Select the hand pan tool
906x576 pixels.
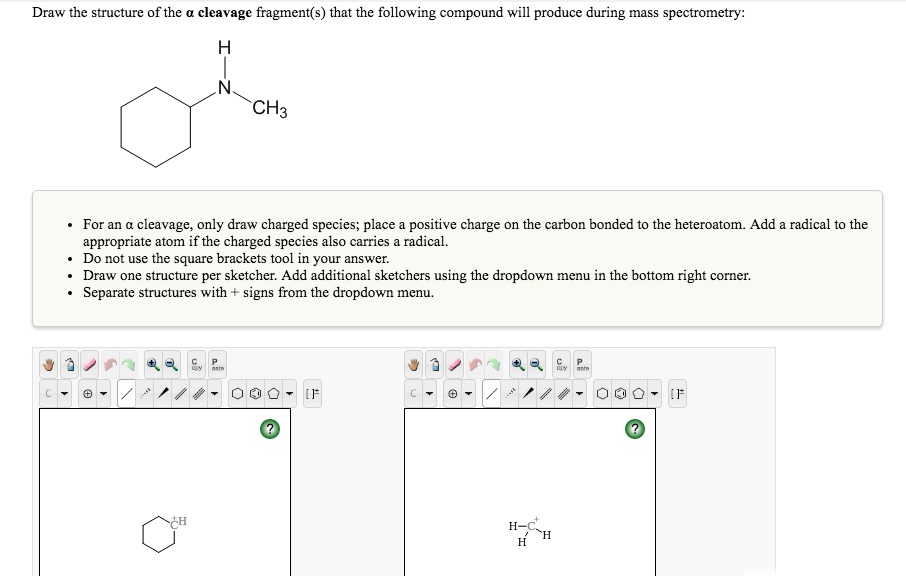[48, 364]
